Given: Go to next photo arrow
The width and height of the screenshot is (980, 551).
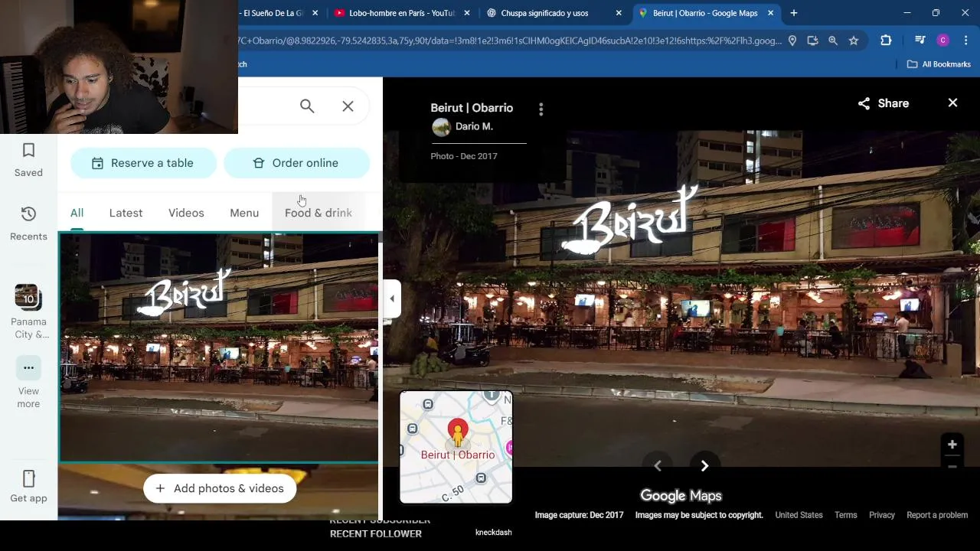Looking at the screenshot, I should [x=704, y=465].
